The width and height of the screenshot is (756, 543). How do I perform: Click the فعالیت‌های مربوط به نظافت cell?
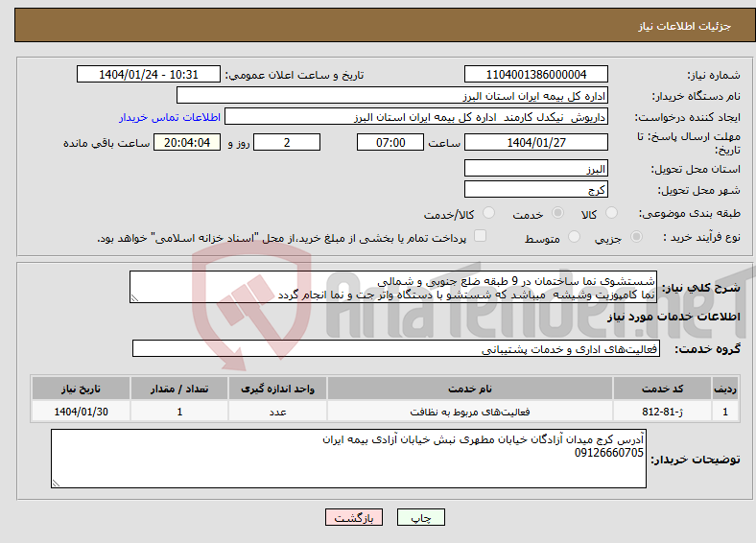click(x=470, y=412)
